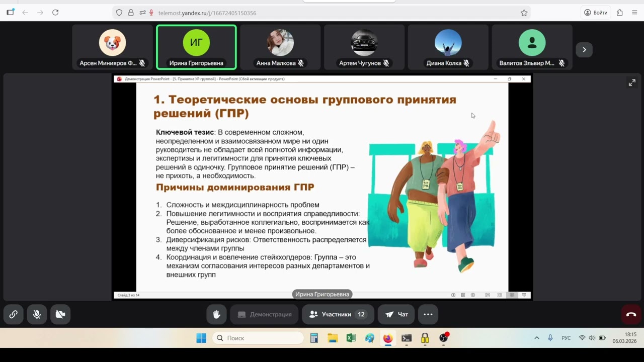Raise hand in the meeting
Screen dimensions: 644x362
pyautogui.click(x=217, y=314)
